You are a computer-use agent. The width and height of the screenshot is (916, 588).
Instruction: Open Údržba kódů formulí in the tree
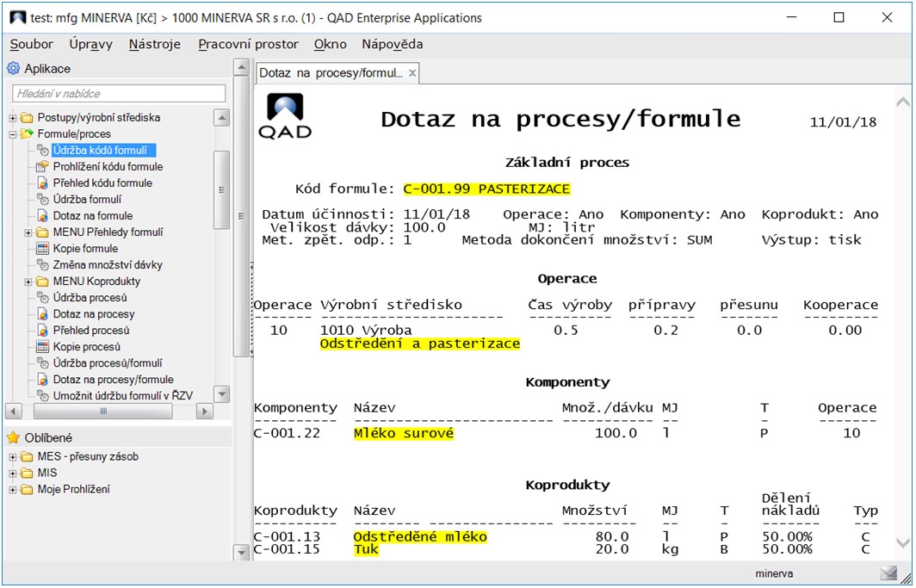[100, 150]
